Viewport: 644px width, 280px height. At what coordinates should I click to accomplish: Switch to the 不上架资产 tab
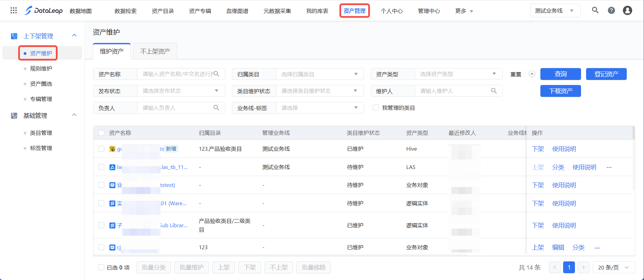click(155, 51)
